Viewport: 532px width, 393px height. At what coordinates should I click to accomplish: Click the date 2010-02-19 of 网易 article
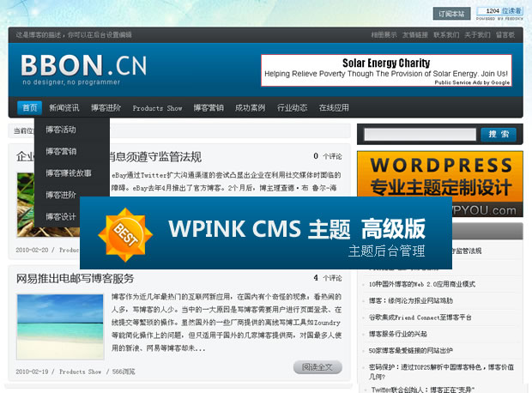point(32,372)
